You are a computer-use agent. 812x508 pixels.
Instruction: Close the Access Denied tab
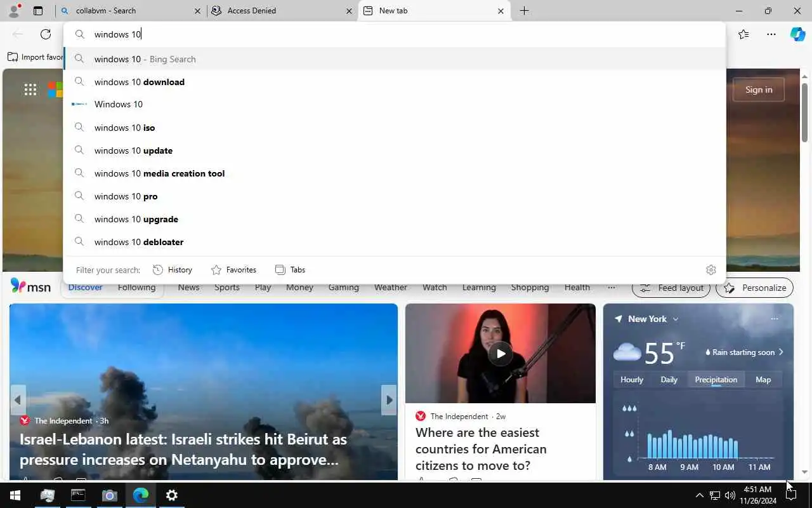pos(349,11)
